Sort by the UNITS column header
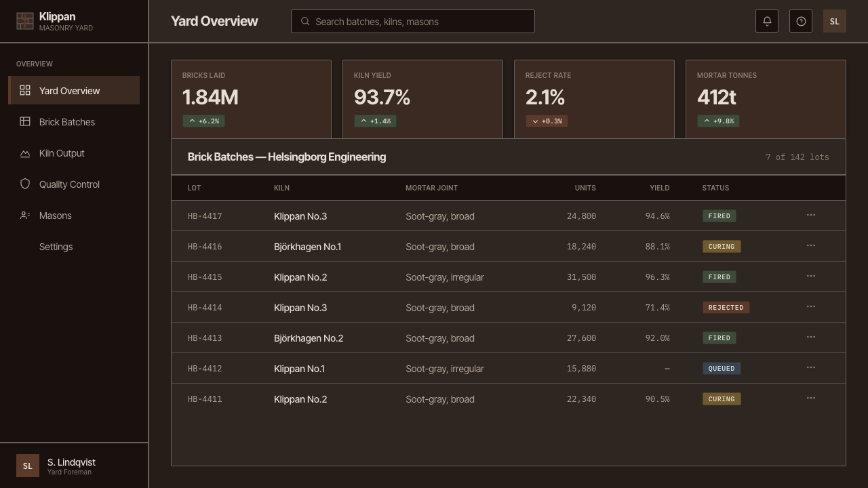 pos(585,188)
